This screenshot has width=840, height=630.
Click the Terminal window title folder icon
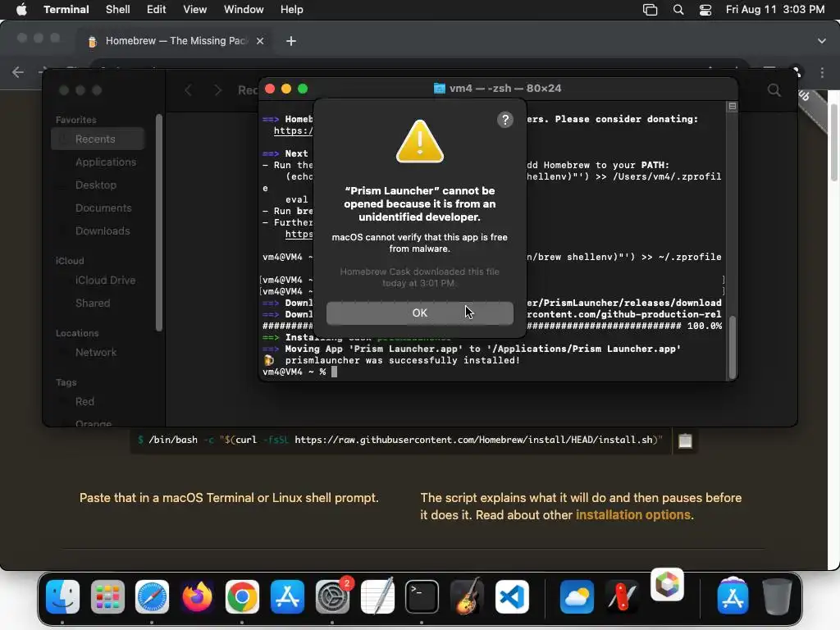click(440, 89)
